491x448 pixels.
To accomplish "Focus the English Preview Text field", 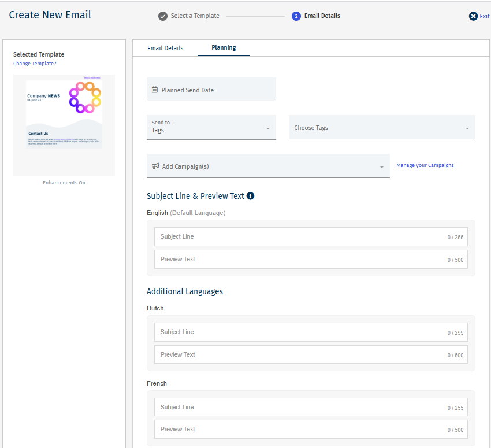I will coord(300,259).
